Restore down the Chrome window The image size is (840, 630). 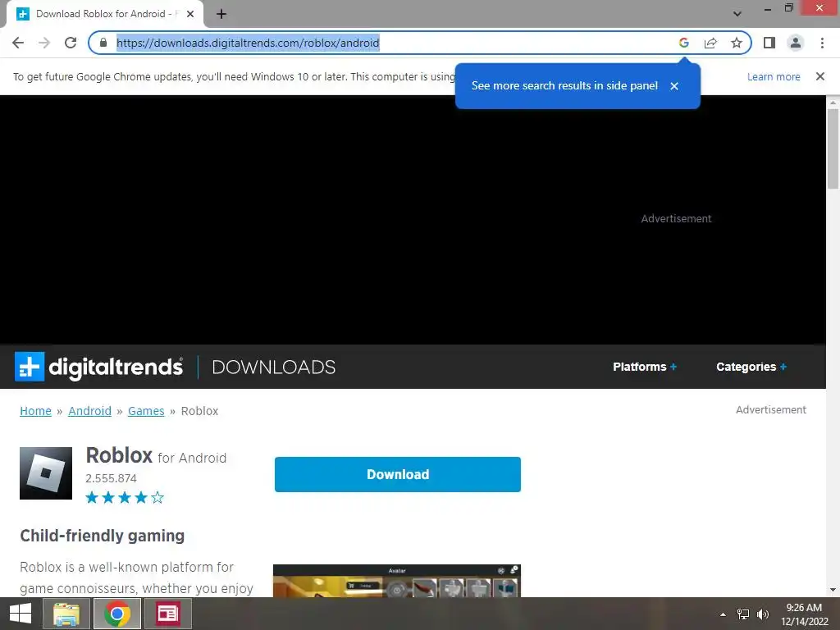click(788, 8)
